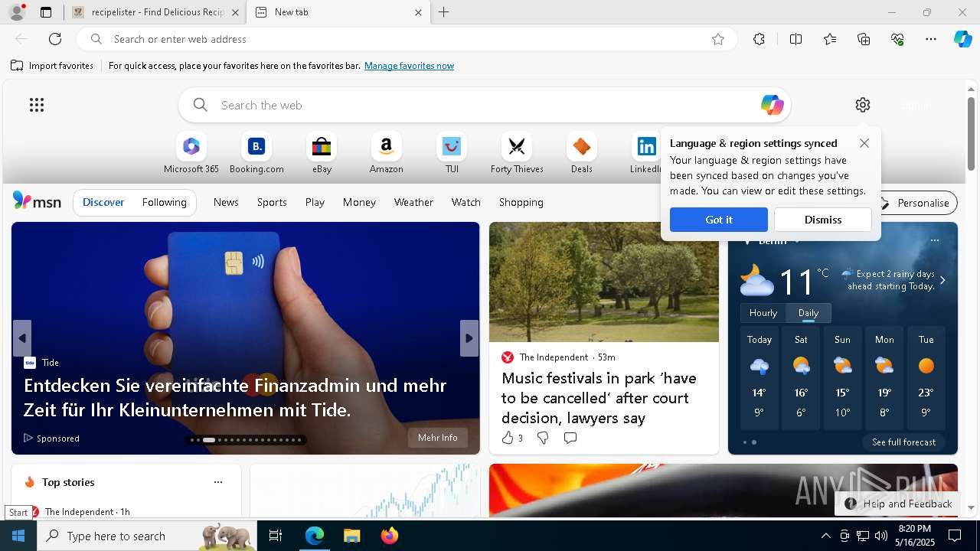980x551 pixels.
Task: Open a new browser tab
Action: (444, 12)
